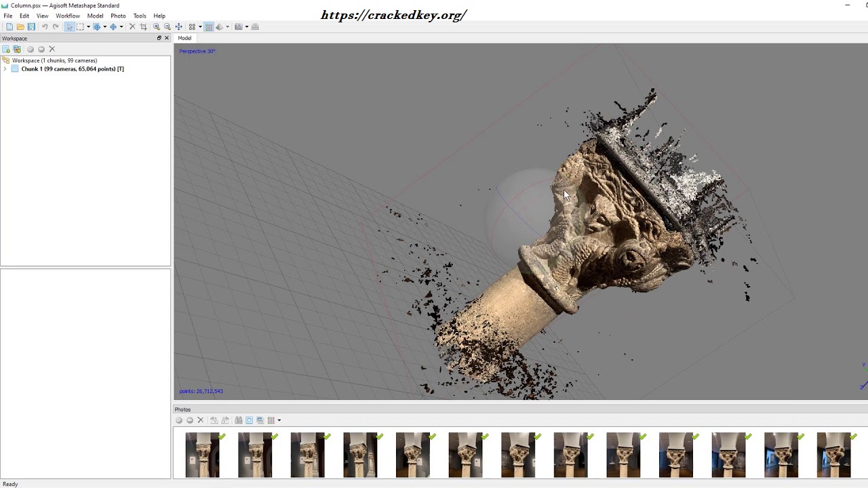Toggle the stacked-images Photos pane icon
This screenshot has height=488, width=868.
click(260, 420)
